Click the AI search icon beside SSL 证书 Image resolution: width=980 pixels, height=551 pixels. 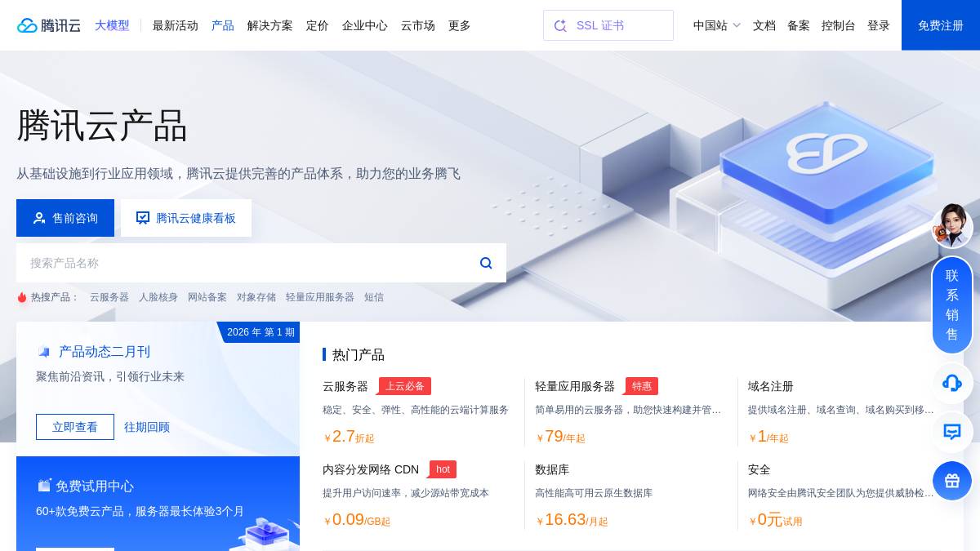pos(560,25)
